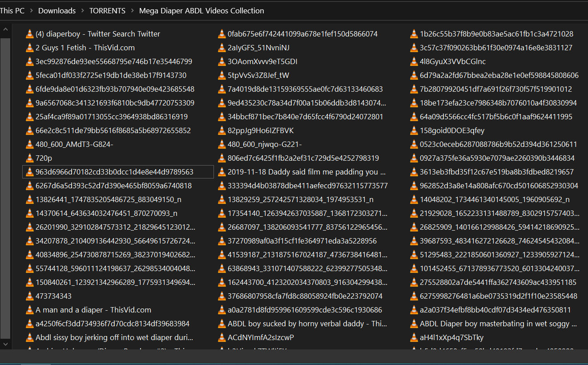
Task: Click VLC icon for file a4250f6cf3dd734936f7d70cdc8134df39683984
Action: click(x=30, y=324)
